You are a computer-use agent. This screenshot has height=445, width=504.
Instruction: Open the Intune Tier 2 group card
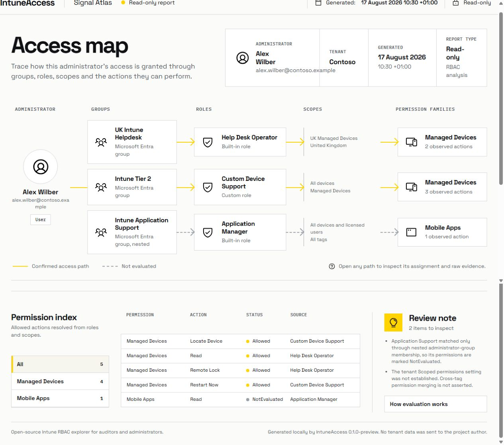[x=132, y=187]
